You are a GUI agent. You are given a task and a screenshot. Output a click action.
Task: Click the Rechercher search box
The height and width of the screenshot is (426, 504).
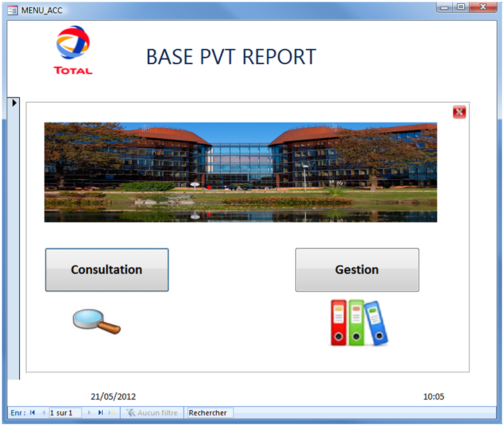coord(210,413)
